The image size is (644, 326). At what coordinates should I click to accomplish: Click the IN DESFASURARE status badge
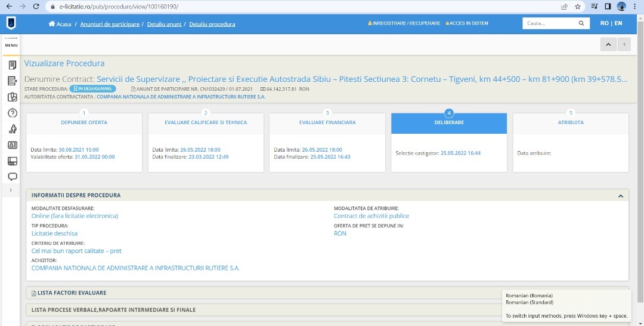coord(93,88)
